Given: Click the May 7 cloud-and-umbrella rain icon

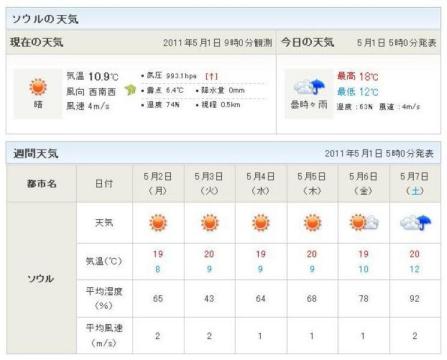Looking at the screenshot, I should 415,222.
